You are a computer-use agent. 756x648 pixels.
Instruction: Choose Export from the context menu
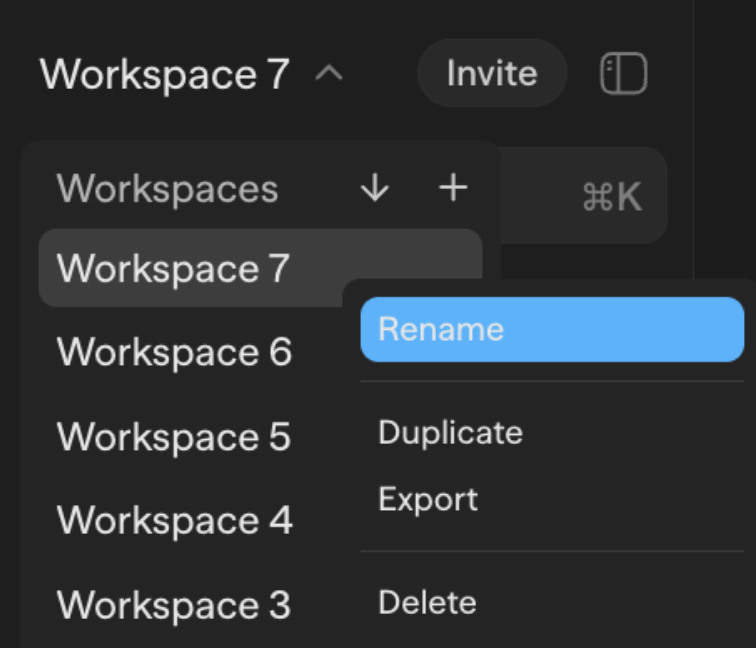click(x=428, y=499)
